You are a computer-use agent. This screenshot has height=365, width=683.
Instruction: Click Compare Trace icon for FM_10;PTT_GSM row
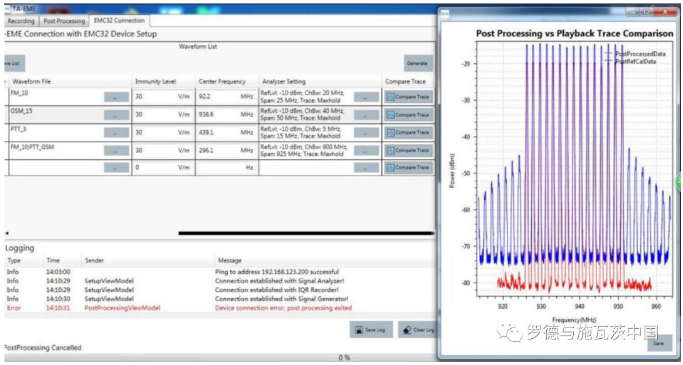tap(390, 150)
